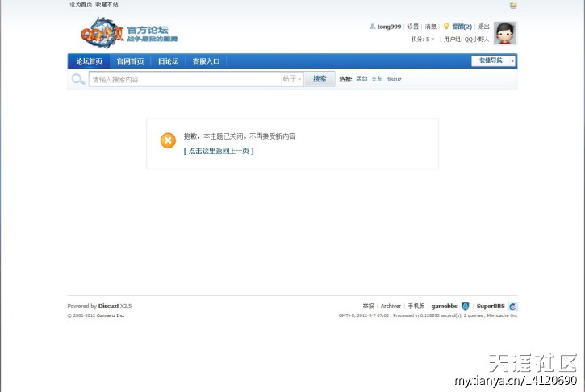Click the Archiver footer link

coord(391,306)
